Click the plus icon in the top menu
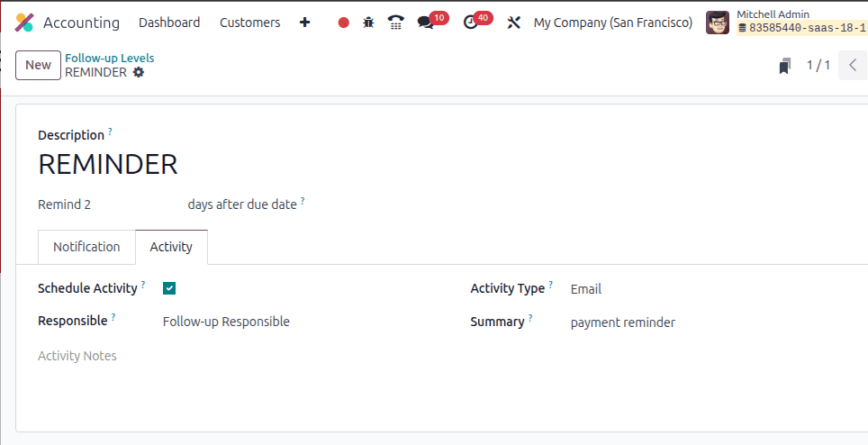The image size is (868, 445). click(x=304, y=23)
